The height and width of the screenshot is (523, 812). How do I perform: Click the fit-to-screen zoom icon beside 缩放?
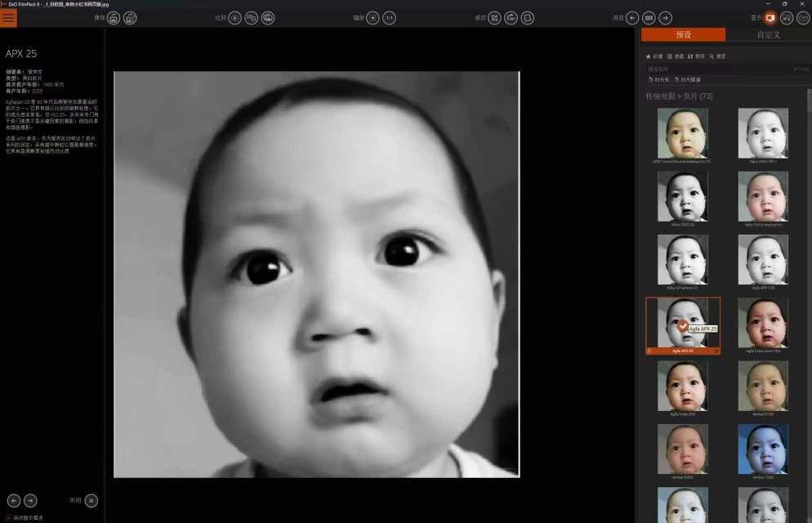[373, 18]
